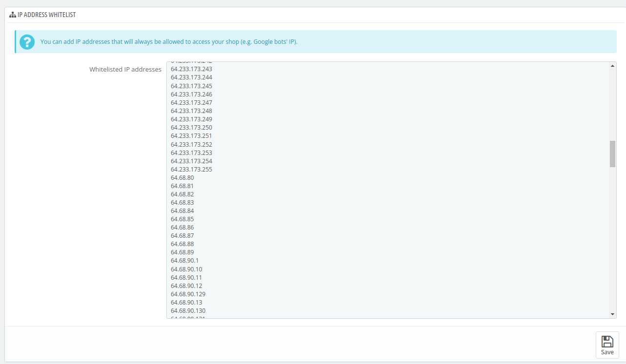Place the cursor on line 64.233.173.251
Screen dimensions: 626x364
pyautogui.click(x=191, y=135)
